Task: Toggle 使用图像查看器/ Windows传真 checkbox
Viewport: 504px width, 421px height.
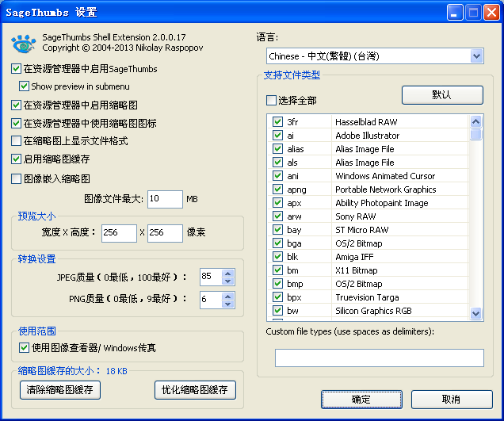Action: tap(24, 348)
